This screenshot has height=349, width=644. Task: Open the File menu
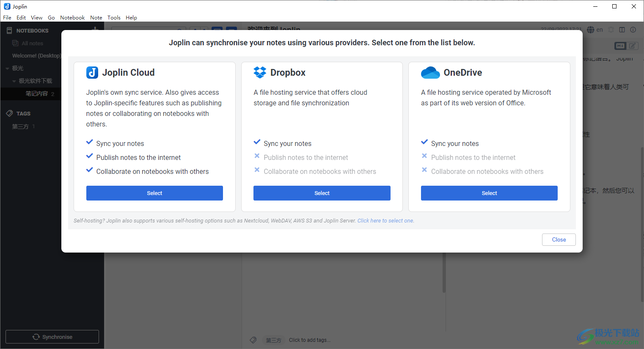[7, 17]
